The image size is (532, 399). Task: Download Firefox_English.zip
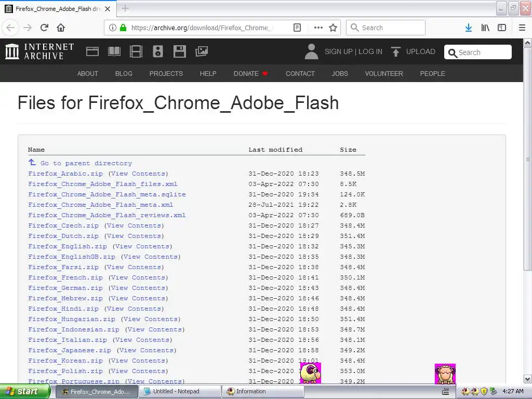click(68, 246)
